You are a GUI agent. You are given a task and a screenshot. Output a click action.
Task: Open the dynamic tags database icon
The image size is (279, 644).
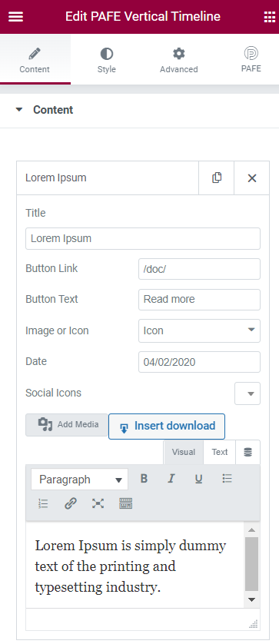tap(247, 452)
